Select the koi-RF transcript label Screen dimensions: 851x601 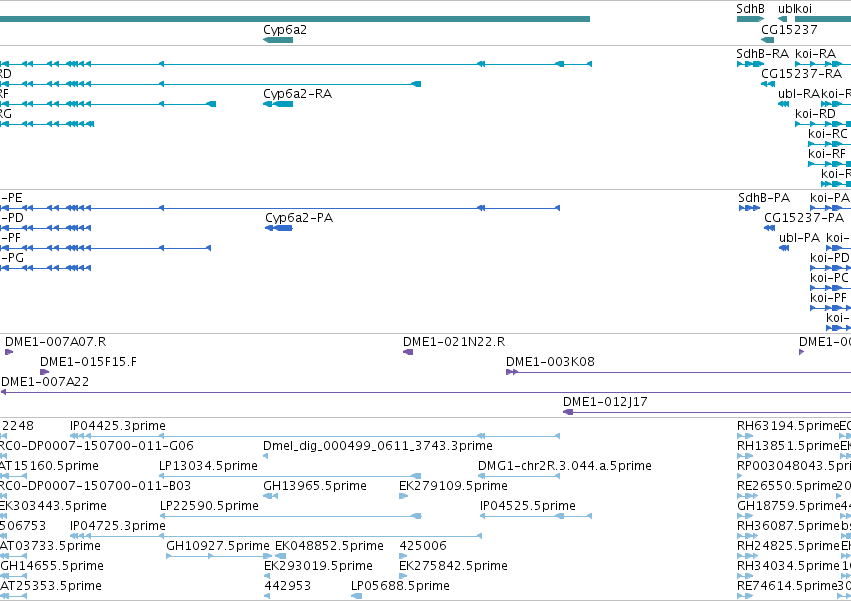(x=827, y=154)
